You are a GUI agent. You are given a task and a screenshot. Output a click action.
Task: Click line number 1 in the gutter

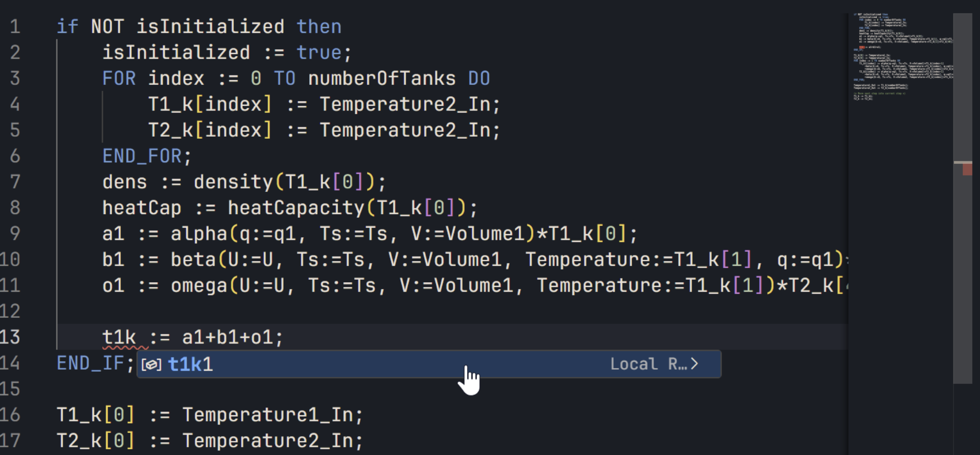(x=16, y=26)
